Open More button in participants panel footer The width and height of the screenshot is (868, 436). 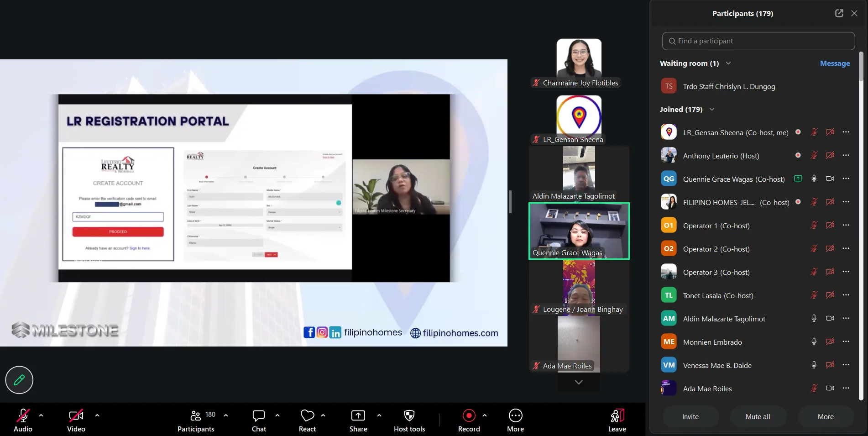point(826,417)
